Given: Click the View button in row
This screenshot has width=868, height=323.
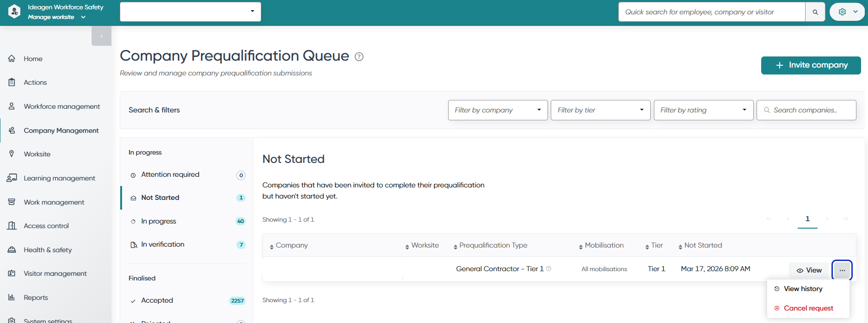Looking at the screenshot, I should [809, 270].
